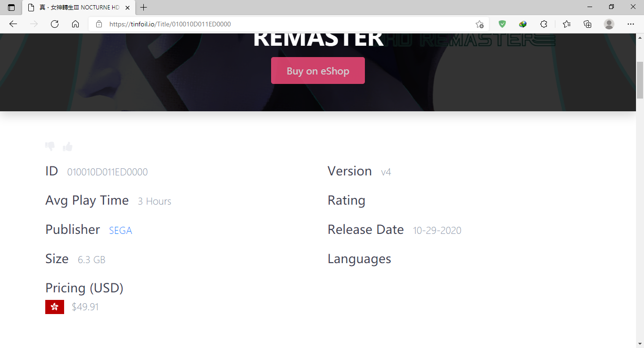This screenshot has width=644, height=348.
Task: Click the grayed Forward arrow
Action: (34, 24)
